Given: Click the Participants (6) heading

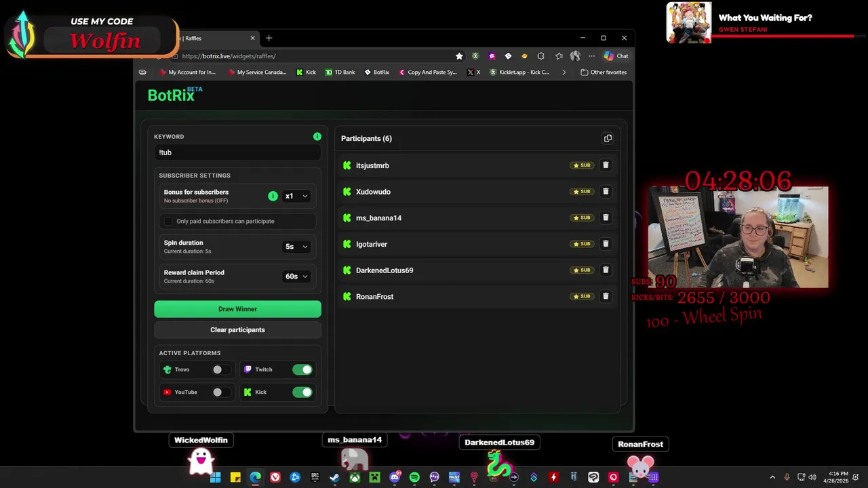Looking at the screenshot, I should coord(366,138).
